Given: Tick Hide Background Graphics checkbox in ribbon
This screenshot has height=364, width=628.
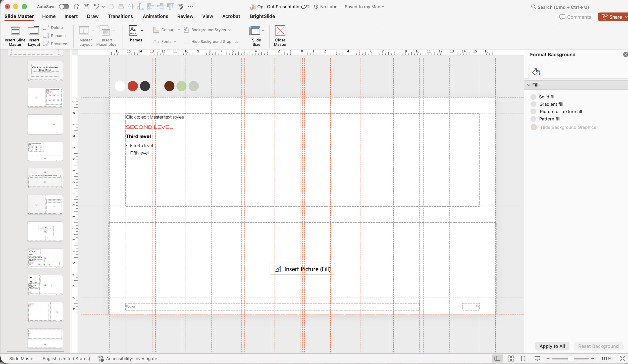Looking at the screenshot, I should point(186,41).
